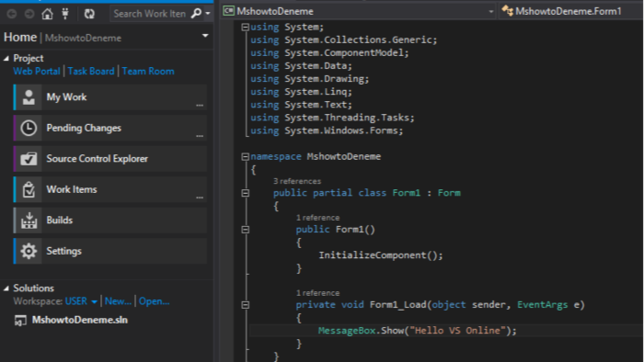Collapse the namespace MshowtoDeneme block

pos(246,156)
